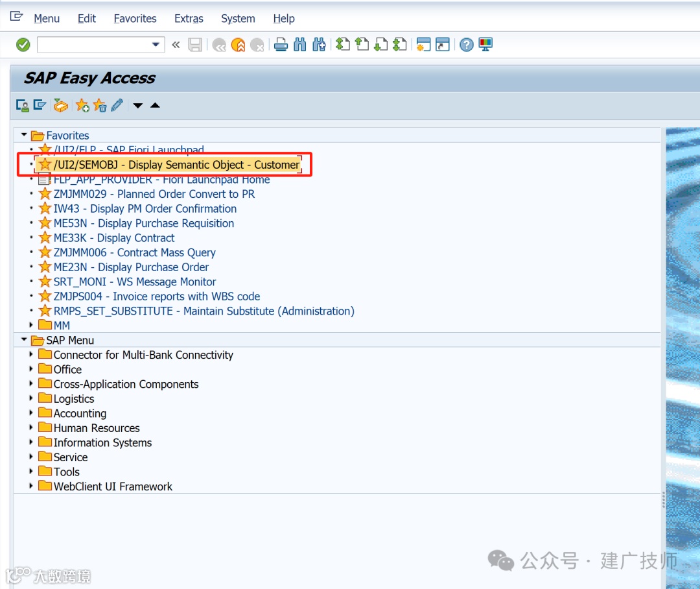
Task: Click the Save diskette icon
Action: tap(195, 45)
